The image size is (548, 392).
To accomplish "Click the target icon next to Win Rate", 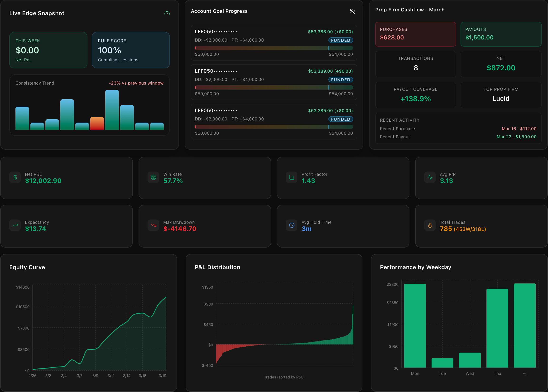I will coord(153,177).
